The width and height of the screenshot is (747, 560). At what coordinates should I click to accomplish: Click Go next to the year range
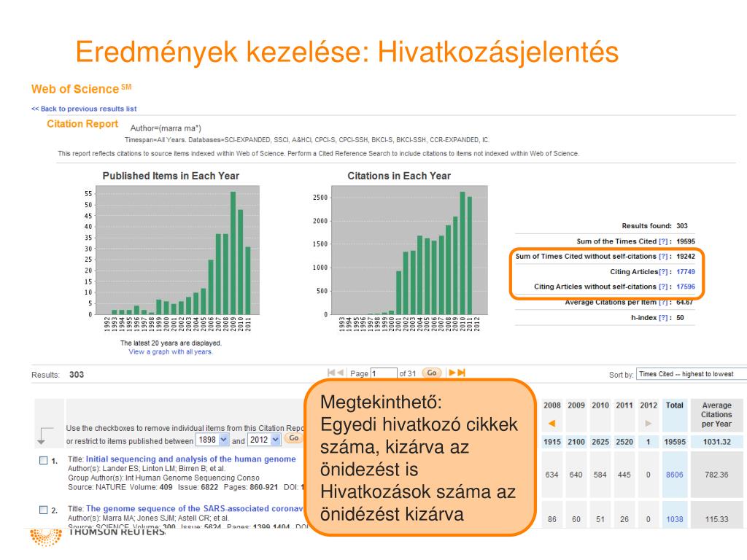[293, 438]
